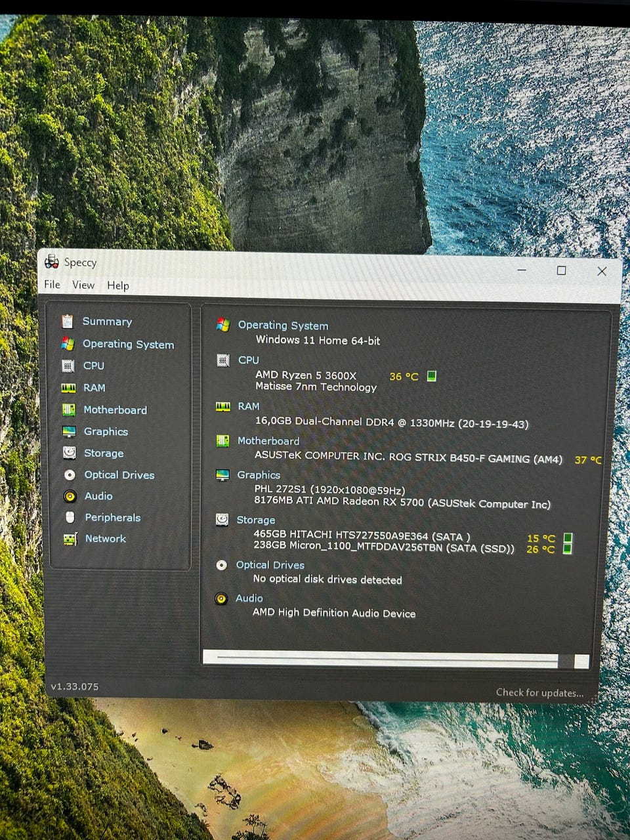The width and height of the screenshot is (630, 840).
Task: Click the Motherboard icon in sidebar
Action: click(x=68, y=409)
